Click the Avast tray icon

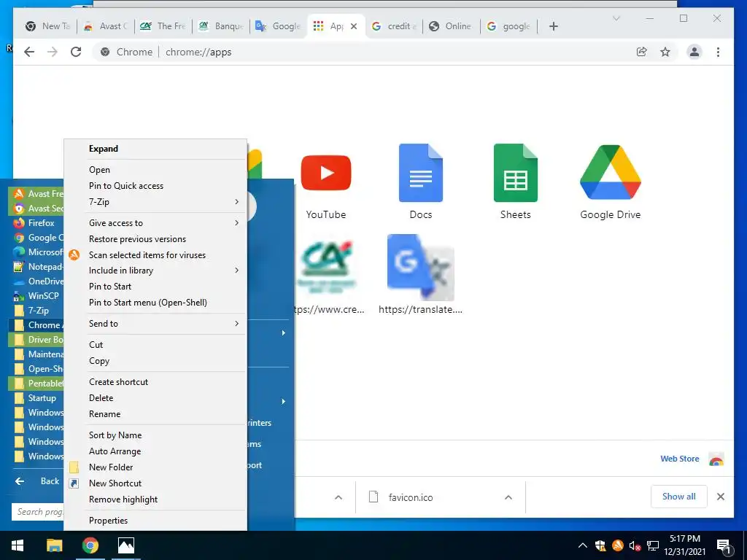[617, 545]
